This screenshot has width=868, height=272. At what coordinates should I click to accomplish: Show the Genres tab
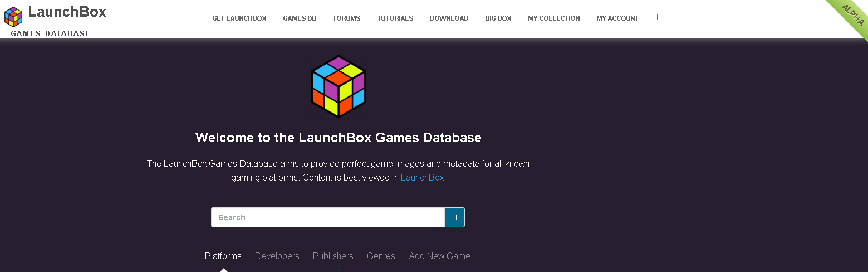tap(381, 256)
